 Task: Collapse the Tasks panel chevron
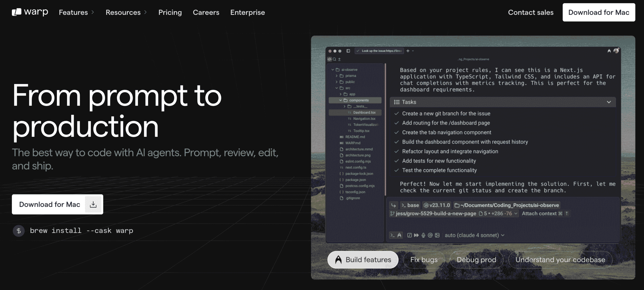609,102
